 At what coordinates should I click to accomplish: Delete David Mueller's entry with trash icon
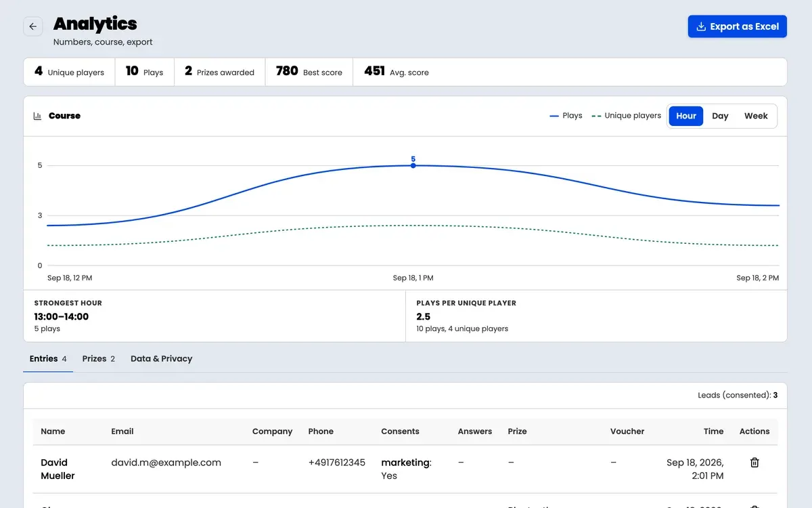point(754,463)
